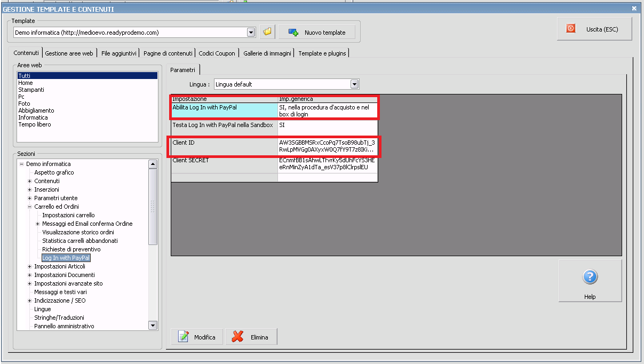The height and width of the screenshot is (364, 644).
Task: Open the Codici Coupon tab
Action: coord(217,53)
